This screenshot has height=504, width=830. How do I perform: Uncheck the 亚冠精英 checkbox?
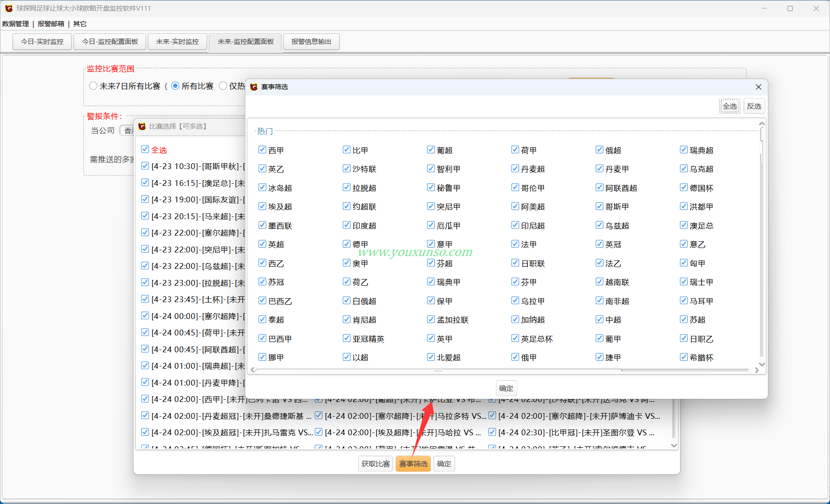point(346,339)
